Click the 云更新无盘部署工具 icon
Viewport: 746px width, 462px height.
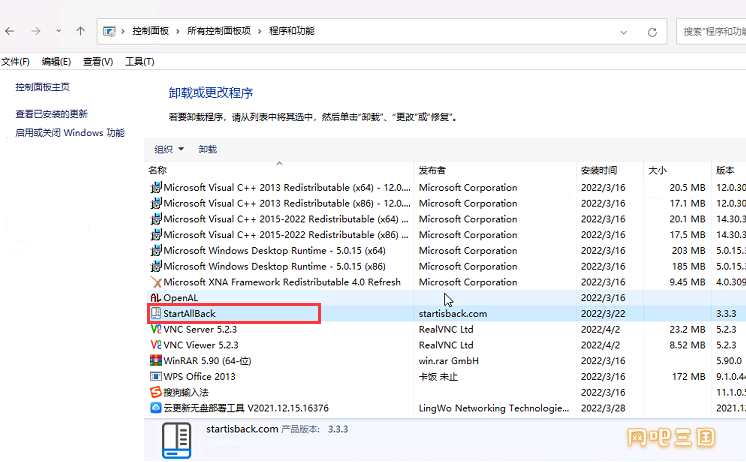pyautogui.click(x=156, y=408)
